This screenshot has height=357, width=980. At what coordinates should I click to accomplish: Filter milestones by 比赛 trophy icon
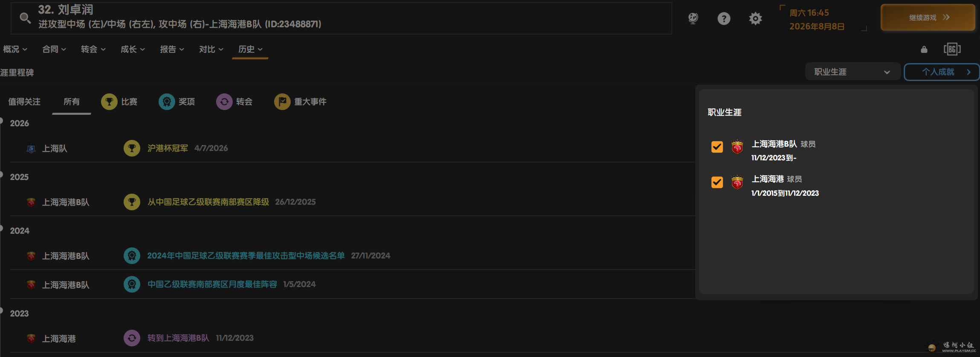tap(109, 102)
